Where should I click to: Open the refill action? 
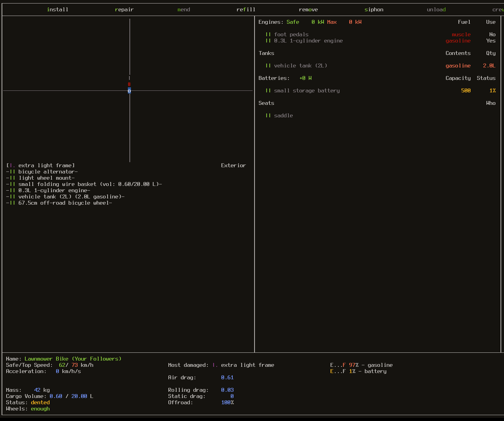(x=246, y=10)
